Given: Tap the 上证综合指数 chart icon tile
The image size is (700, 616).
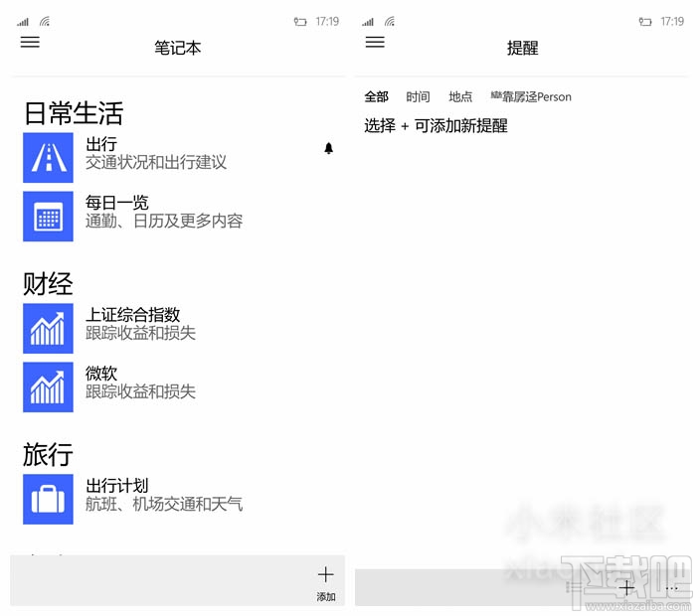Looking at the screenshot, I should [x=48, y=328].
